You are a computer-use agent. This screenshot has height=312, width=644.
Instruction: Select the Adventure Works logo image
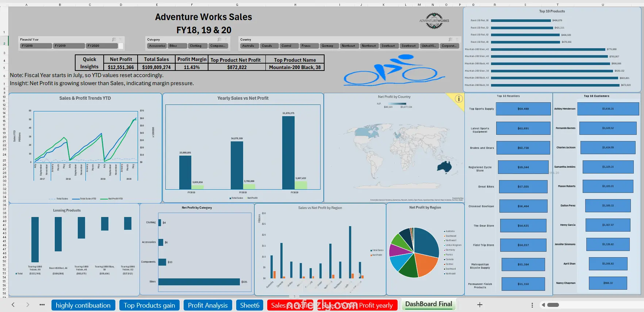(x=434, y=21)
